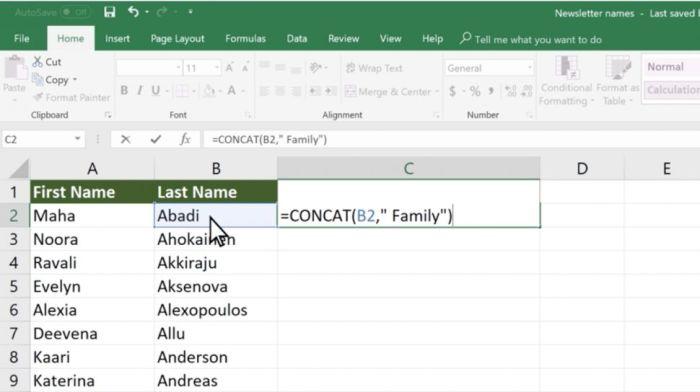Image resolution: width=700 pixels, height=392 pixels.
Task: Click the Center alignment icon
Action: pos(280,91)
